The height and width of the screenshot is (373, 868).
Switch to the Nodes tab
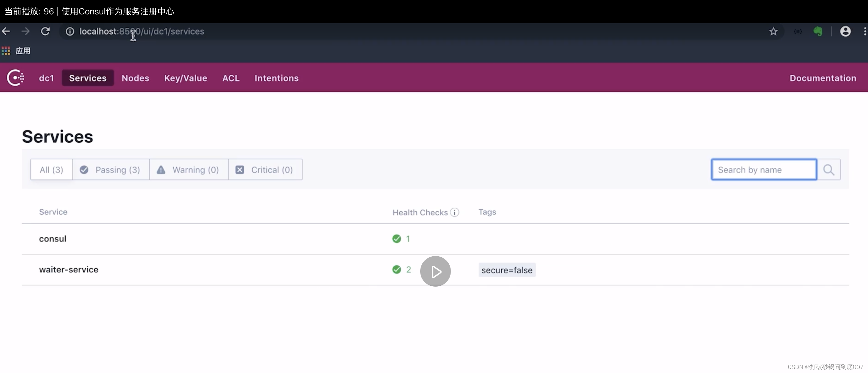(x=135, y=78)
